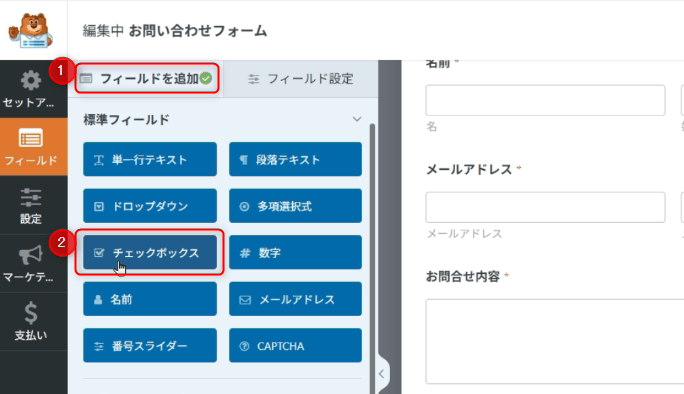Add a 単一行テキスト field
Screen dimensions: 684x394
click(x=150, y=159)
